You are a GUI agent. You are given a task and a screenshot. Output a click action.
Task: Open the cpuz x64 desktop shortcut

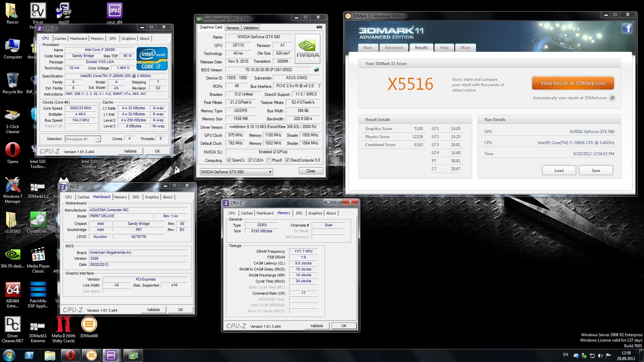coord(114,13)
